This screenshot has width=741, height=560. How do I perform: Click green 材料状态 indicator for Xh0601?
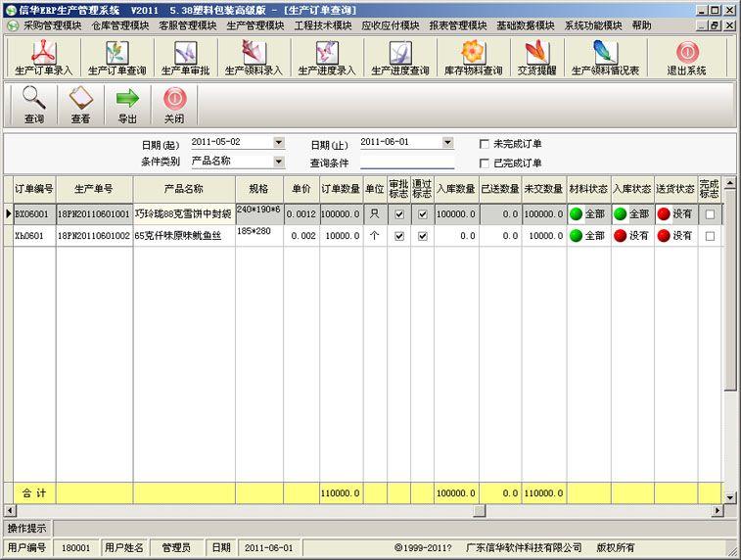click(x=576, y=235)
